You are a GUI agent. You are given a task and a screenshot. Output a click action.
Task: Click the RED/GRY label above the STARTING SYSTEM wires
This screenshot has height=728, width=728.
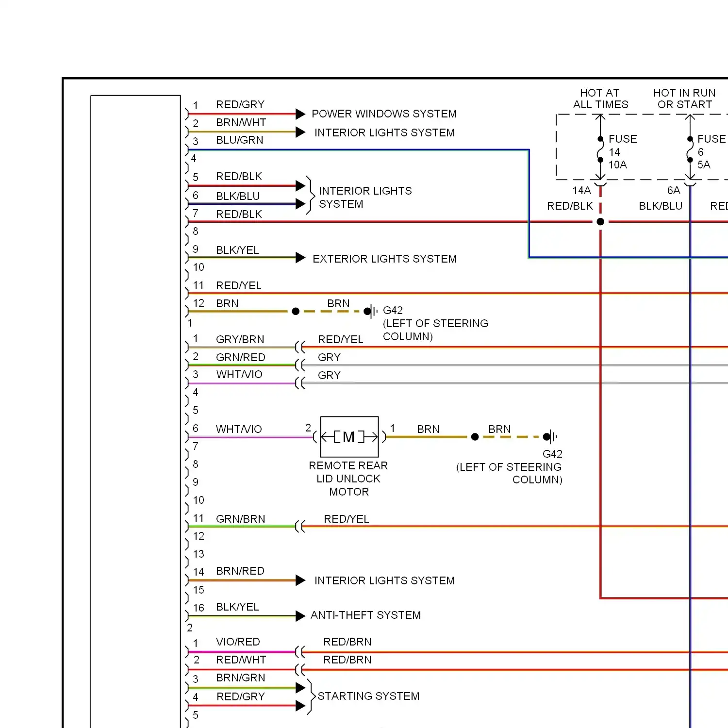pos(240,696)
